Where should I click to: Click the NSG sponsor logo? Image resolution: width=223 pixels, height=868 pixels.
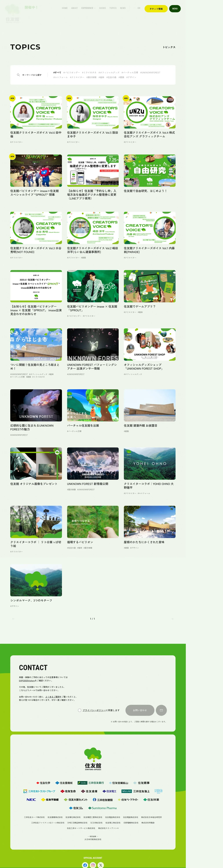pos(158,791)
